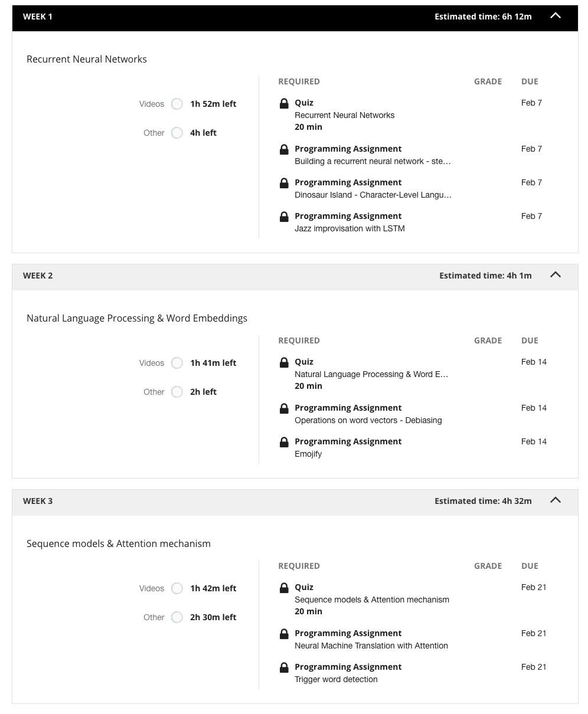588x714 pixels.
Task: Click lock icon next to Dinosaur Island assignment
Action: pos(284,183)
